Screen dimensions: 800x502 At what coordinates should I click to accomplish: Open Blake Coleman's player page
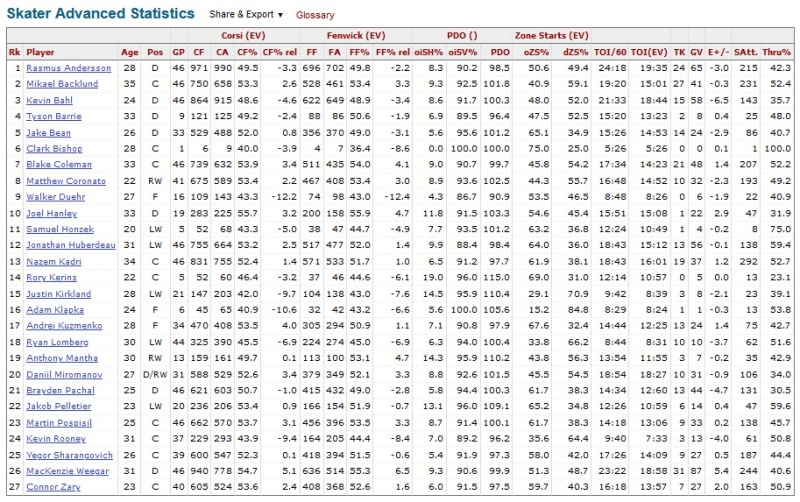tap(59, 164)
